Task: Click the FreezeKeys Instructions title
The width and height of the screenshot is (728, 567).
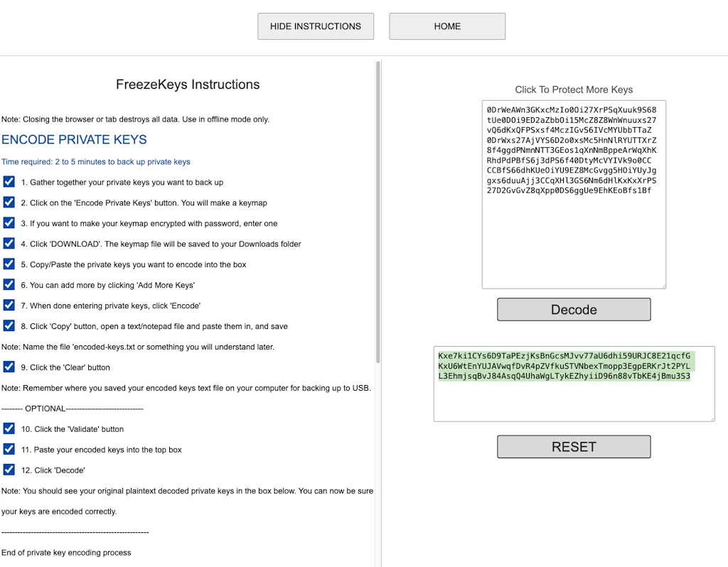Action: pyautogui.click(x=188, y=85)
